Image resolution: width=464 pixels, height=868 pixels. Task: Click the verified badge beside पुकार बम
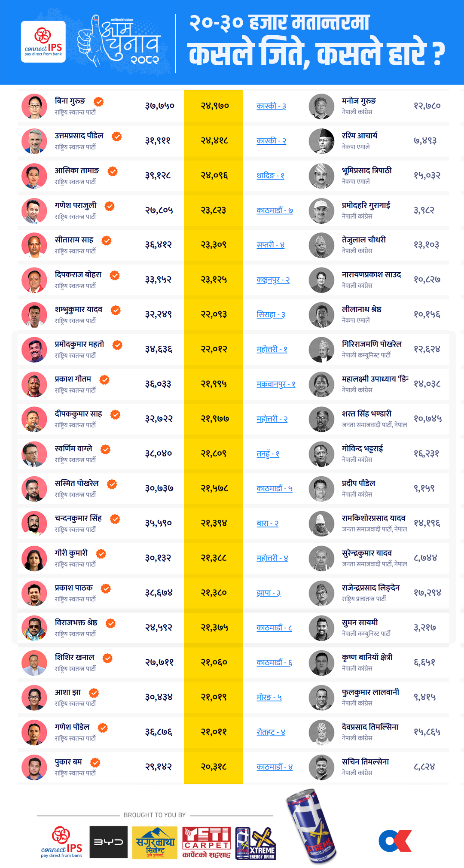(95, 762)
